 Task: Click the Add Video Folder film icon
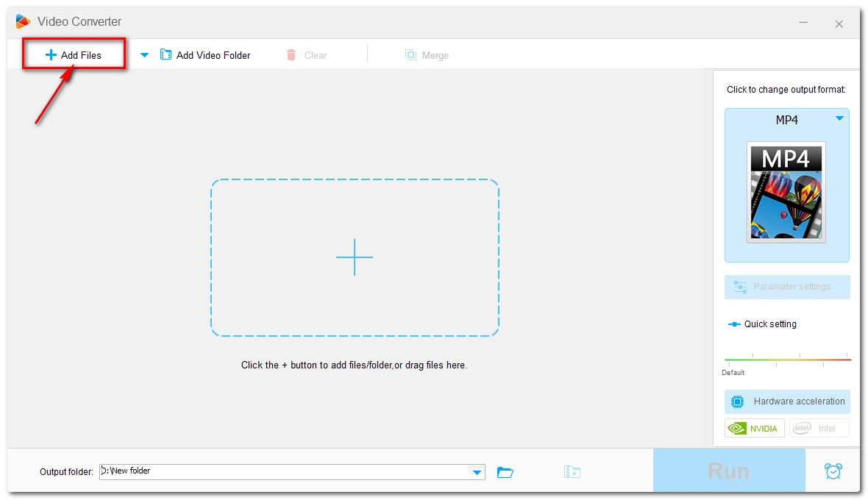click(x=166, y=55)
